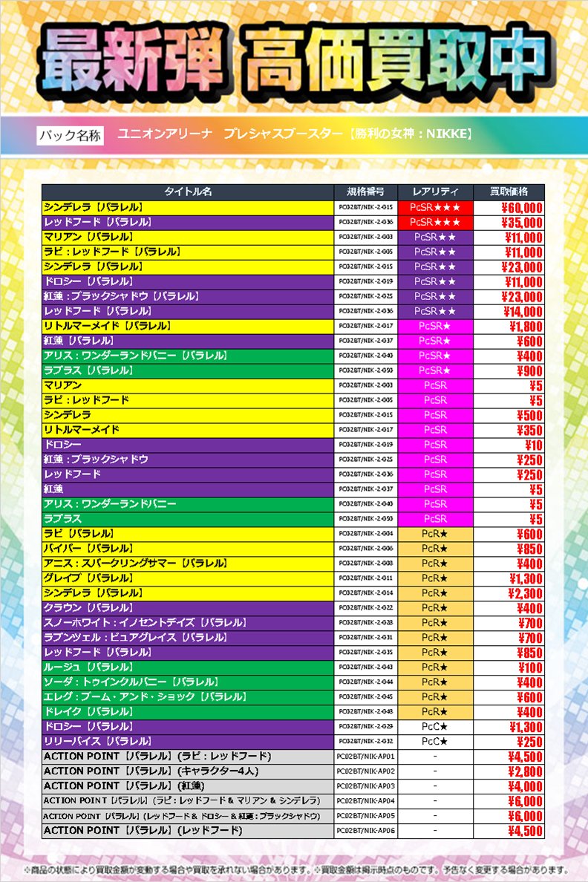Click ACTION POINT【パラレル】(レッドフード) title cell
588x882 pixels.
click(188, 831)
